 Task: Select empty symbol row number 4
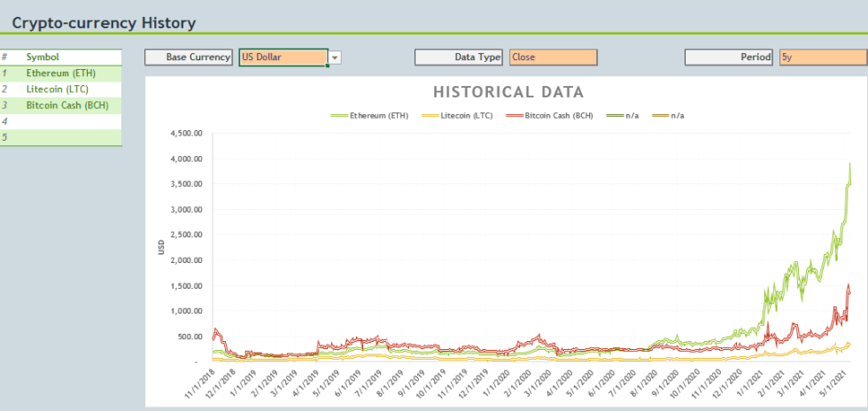61,121
